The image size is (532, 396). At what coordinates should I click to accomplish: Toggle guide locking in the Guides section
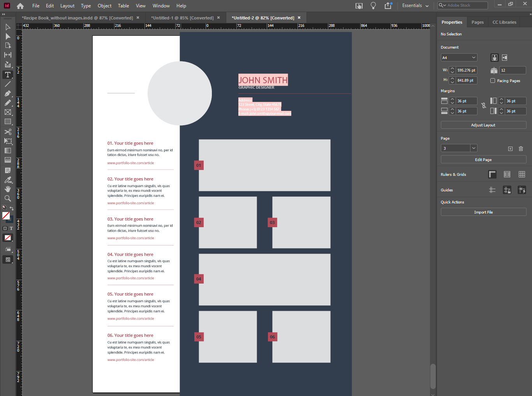[507, 190]
